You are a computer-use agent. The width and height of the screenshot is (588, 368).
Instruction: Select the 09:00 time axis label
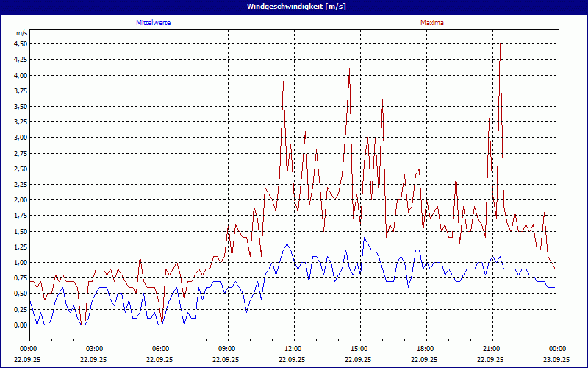pos(227,349)
